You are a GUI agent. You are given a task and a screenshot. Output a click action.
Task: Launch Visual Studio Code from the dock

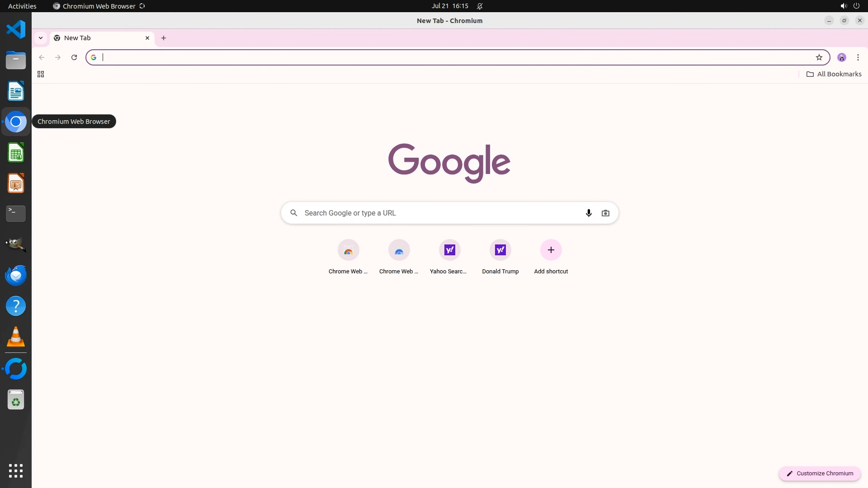(x=16, y=29)
